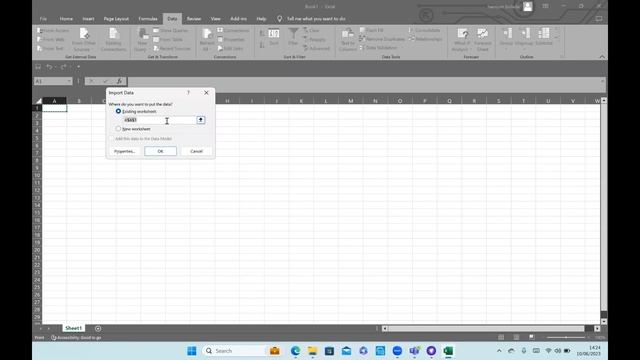Select the Existing worksheet radio button
The height and width of the screenshot is (360, 640).
[118, 111]
